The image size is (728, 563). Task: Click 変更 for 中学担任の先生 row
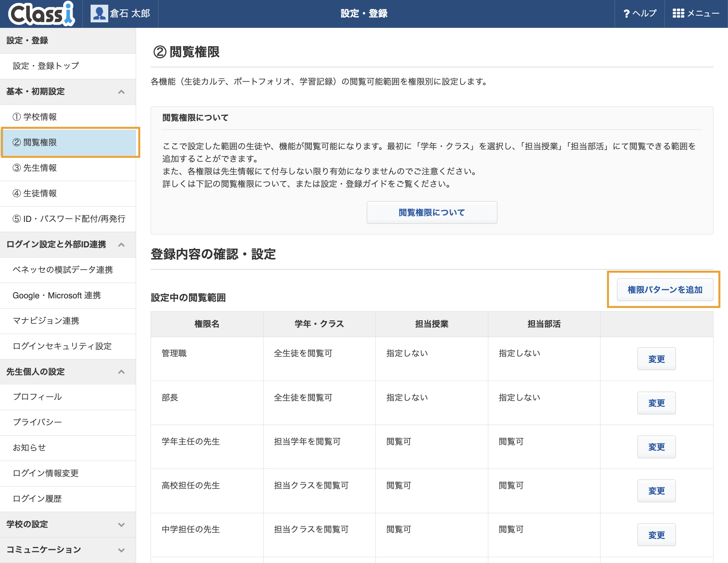(x=656, y=535)
